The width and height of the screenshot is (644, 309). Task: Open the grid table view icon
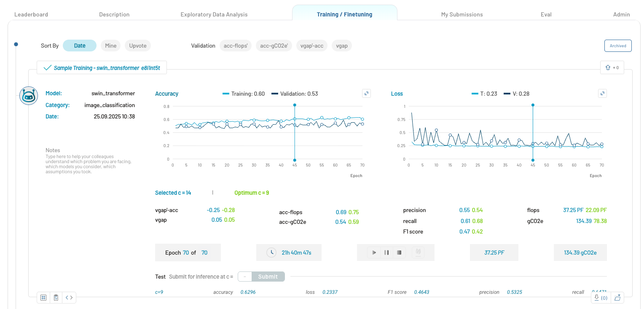click(x=43, y=298)
